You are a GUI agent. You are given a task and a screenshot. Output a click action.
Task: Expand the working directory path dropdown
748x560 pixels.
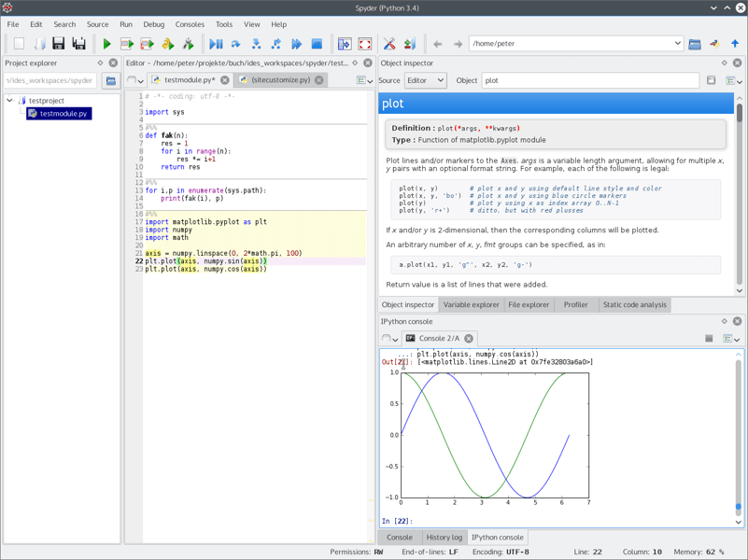coord(677,44)
